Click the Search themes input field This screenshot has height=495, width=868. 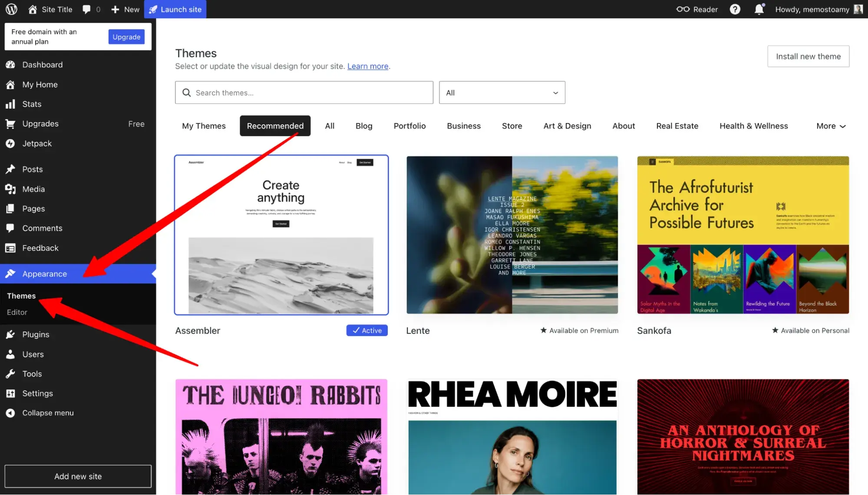pos(304,93)
